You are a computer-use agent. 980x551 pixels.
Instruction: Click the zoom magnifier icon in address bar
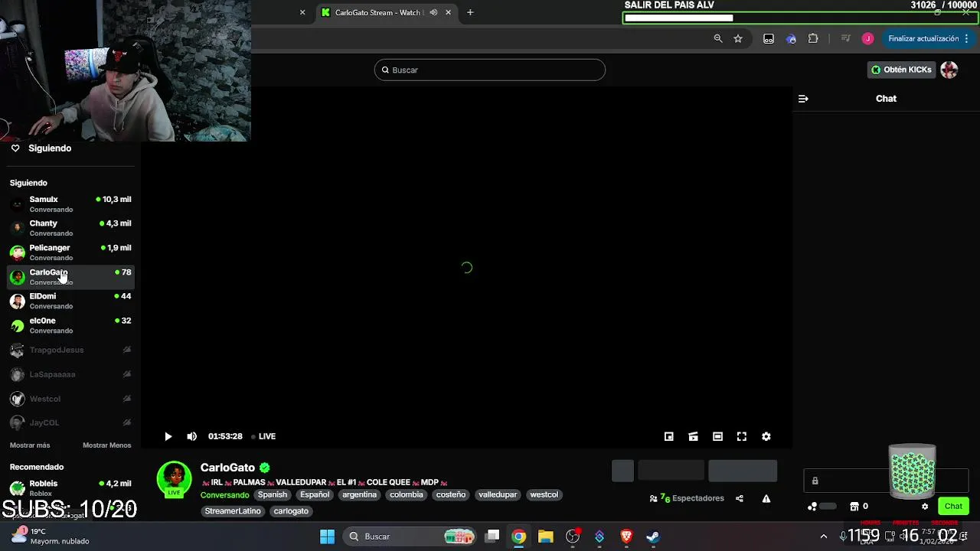coord(718,38)
